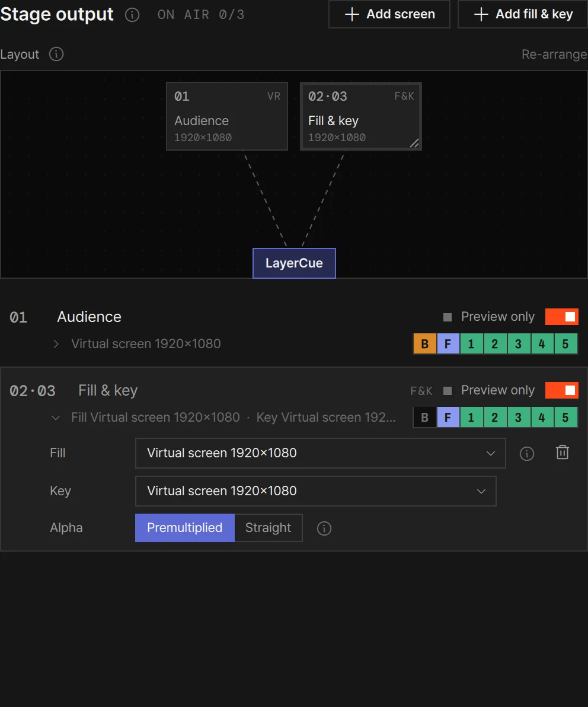Click F&K badge on Fill & key row
This screenshot has height=707, width=588.
point(421,391)
